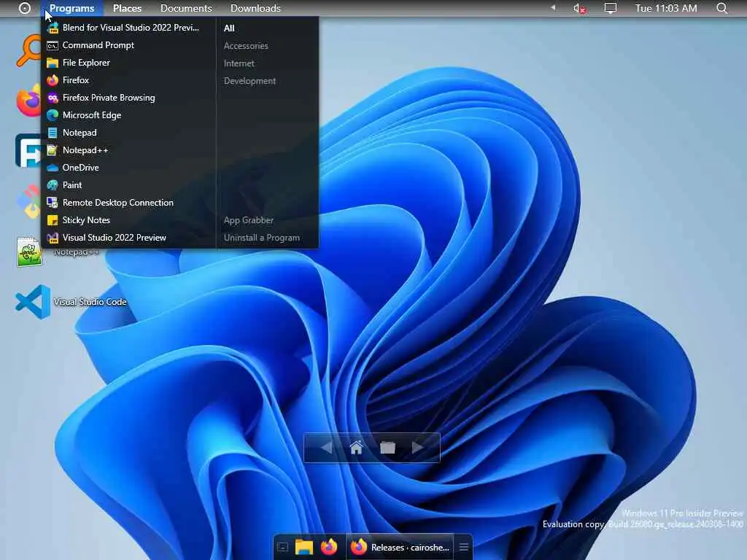
Task: Open the action center screen icon
Action: pos(611,8)
